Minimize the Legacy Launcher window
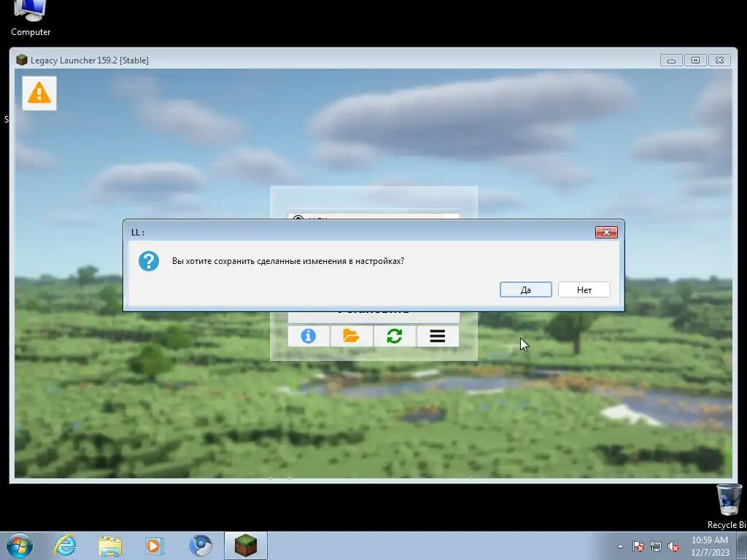Screen dimensions: 747x560 click(671, 61)
